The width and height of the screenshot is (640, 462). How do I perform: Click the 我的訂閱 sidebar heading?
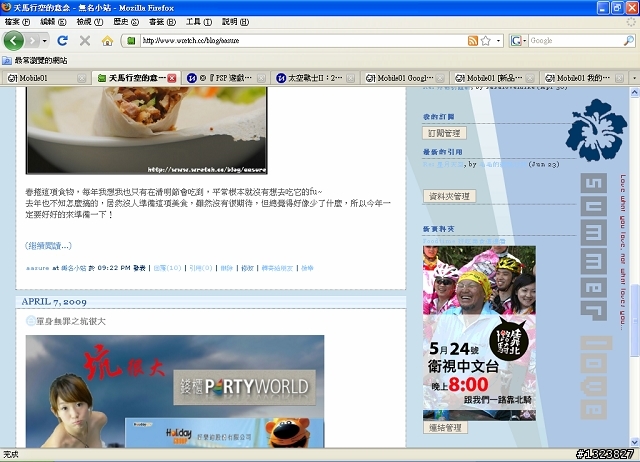click(x=439, y=117)
